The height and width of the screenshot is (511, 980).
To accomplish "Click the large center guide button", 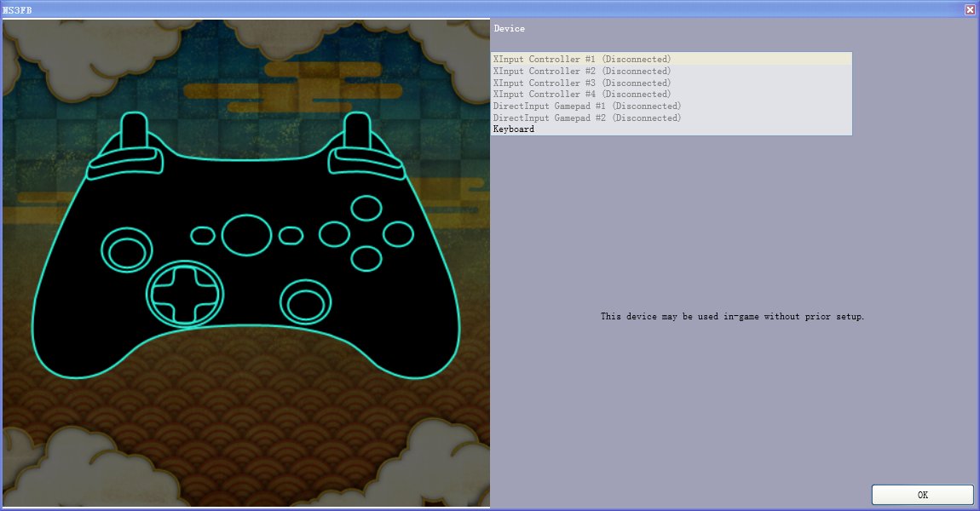I will click(x=247, y=234).
